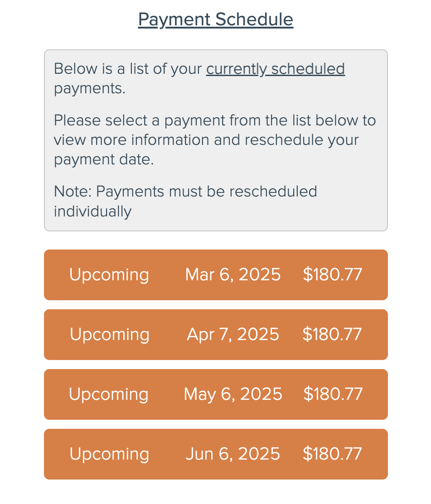Open the Payment Schedule heading link
Screen dimensions: 431x504
point(216,19)
